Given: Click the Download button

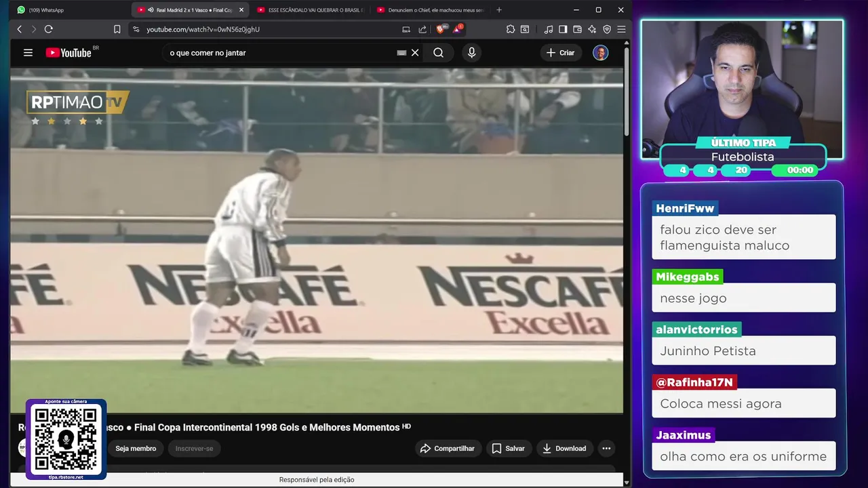Looking at the screenshot, I should pos(564,449).
